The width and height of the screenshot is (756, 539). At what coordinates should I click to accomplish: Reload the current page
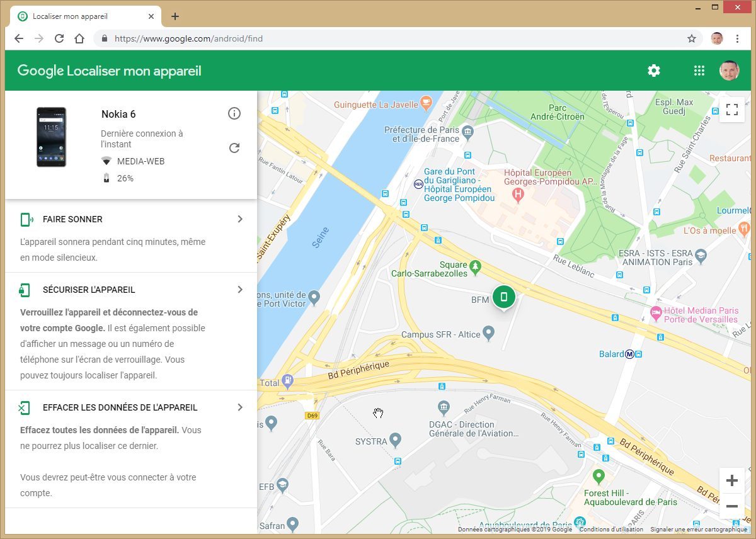[59, 38]
